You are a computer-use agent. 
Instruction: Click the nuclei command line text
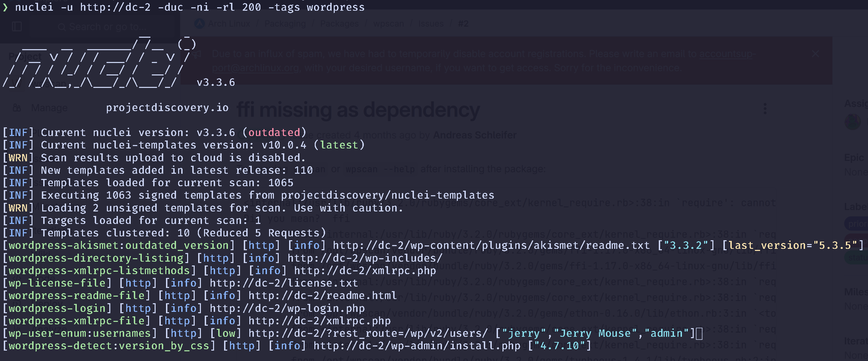pyautogui.click(x=190, y=7)
